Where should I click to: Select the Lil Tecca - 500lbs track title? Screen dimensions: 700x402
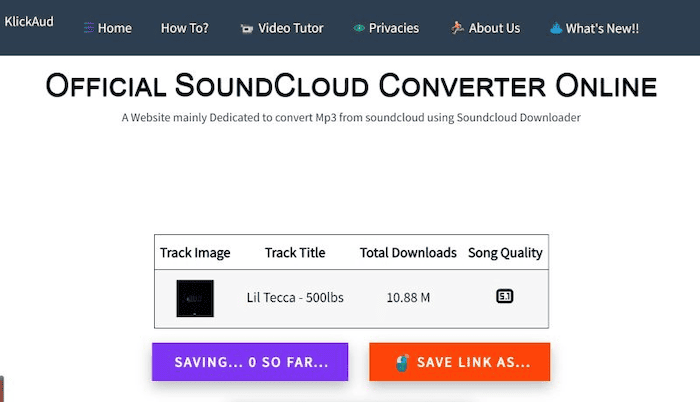(x=295, y=298)
